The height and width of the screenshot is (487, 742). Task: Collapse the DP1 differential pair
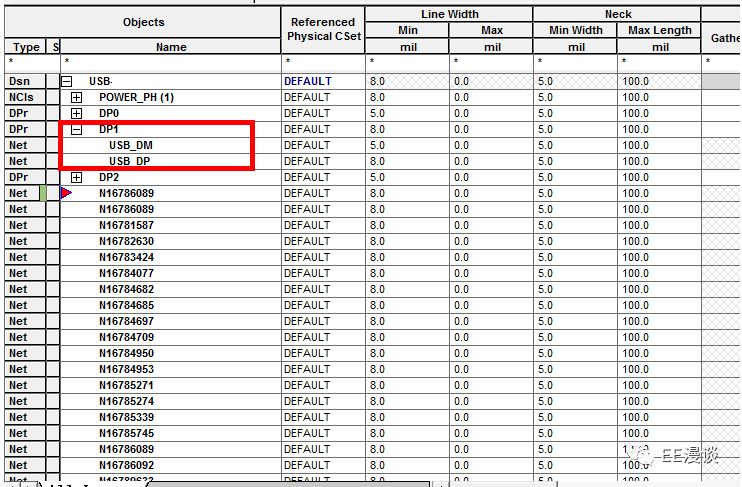click(x=76, y=130)
